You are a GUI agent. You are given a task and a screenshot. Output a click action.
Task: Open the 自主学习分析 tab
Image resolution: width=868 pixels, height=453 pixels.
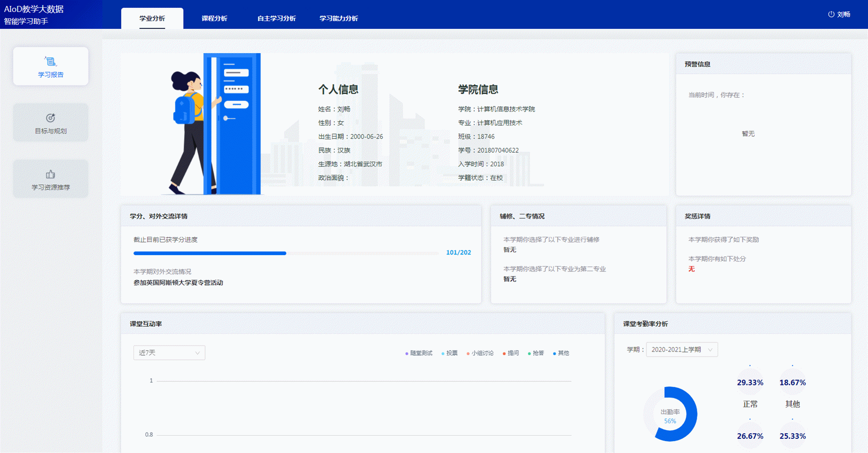(276, 18)
